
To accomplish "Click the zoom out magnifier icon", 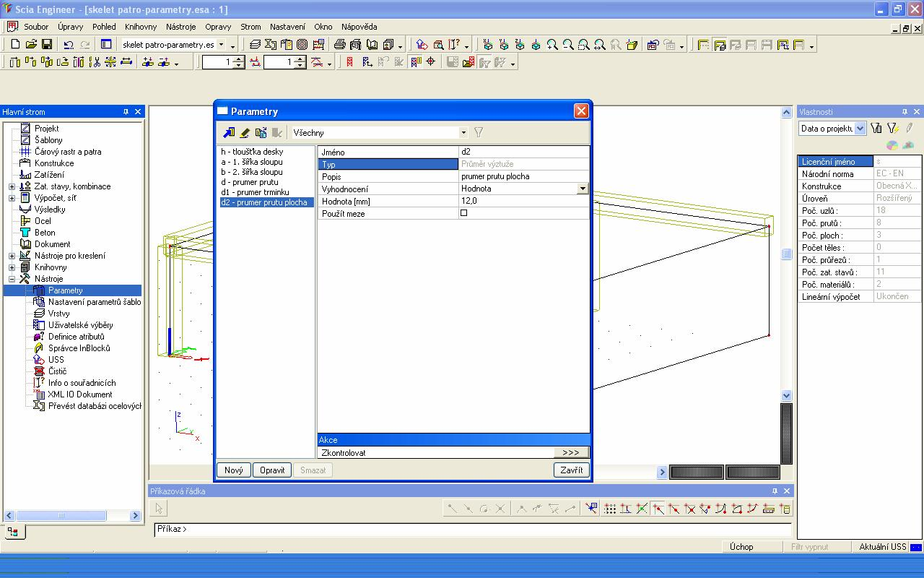I will (568, 45).
